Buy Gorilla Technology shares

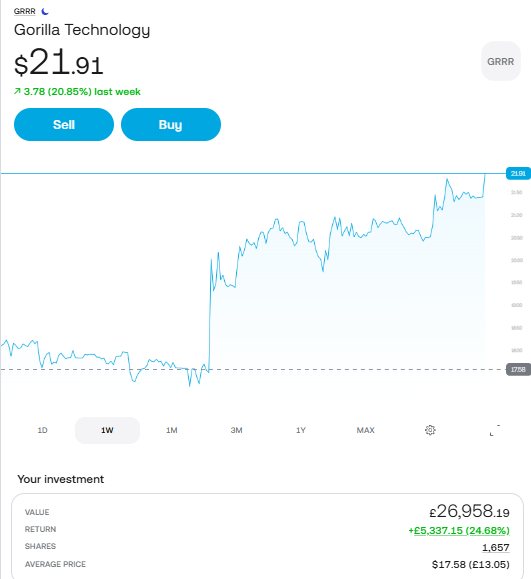171,124
